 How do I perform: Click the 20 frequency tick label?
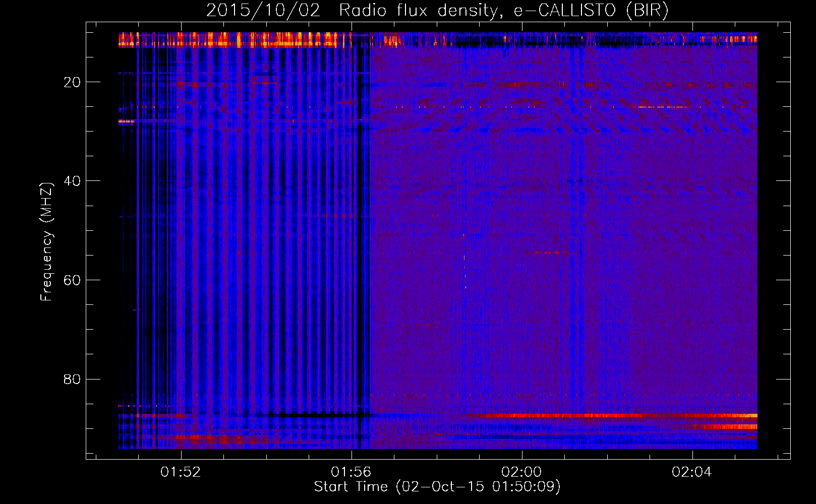pyautogui.click(x=72, y=82)
